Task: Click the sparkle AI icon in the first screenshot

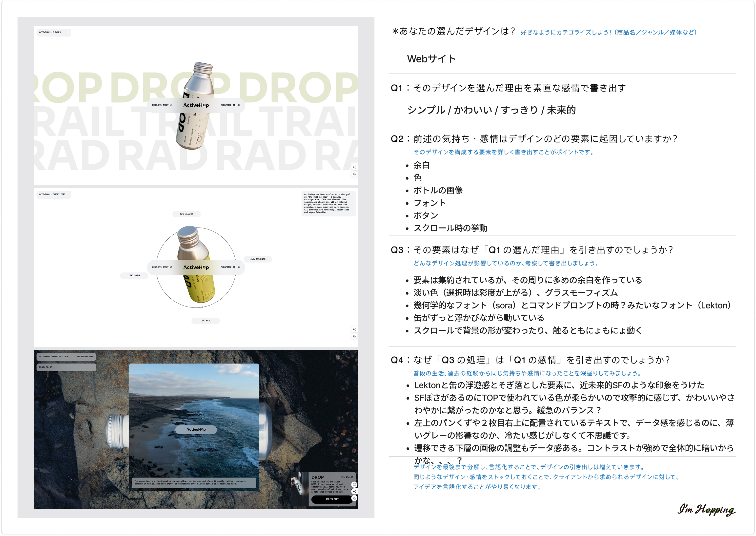Action: 354,167
